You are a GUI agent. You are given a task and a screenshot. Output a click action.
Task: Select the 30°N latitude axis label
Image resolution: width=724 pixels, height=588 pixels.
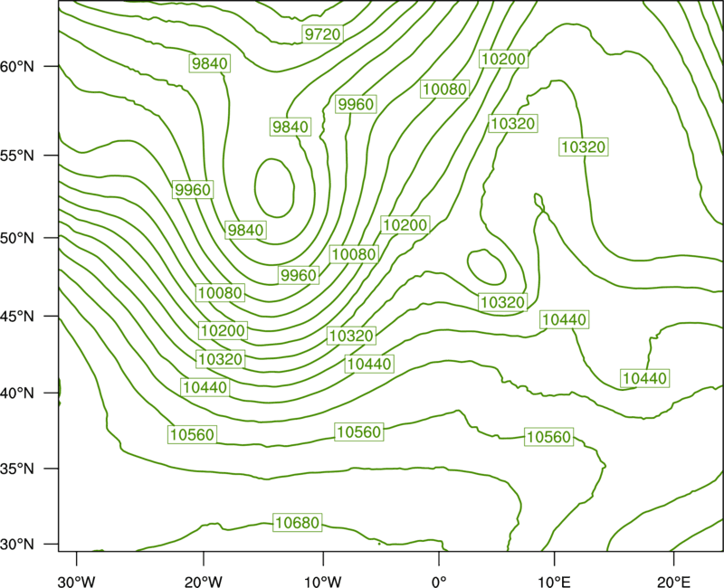click(17, 545)
